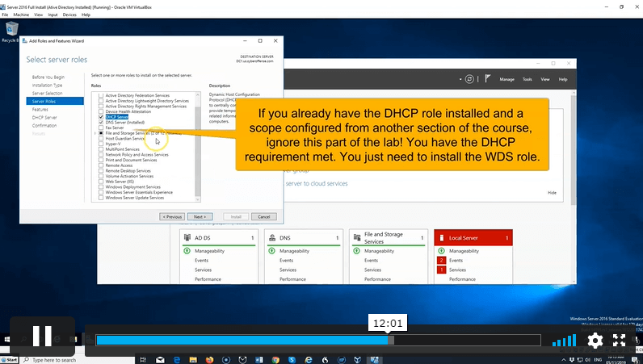643x364 pixels.
Task: Click the Hide link in the welcome panel
Action: 552,193
